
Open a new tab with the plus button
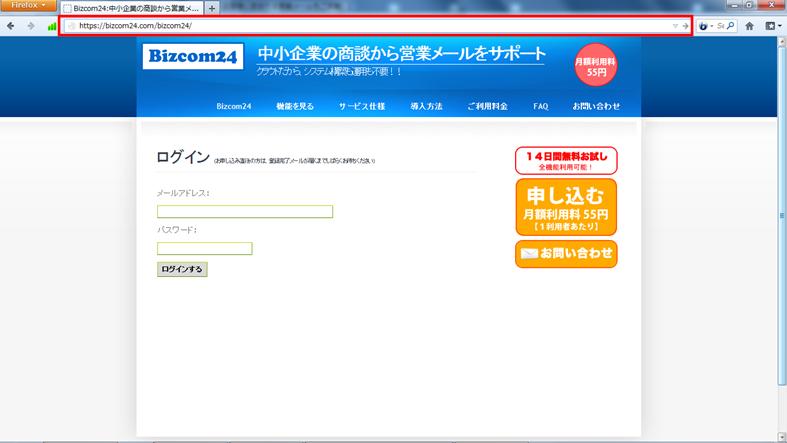pyautogui.click(x=211, y=8)
